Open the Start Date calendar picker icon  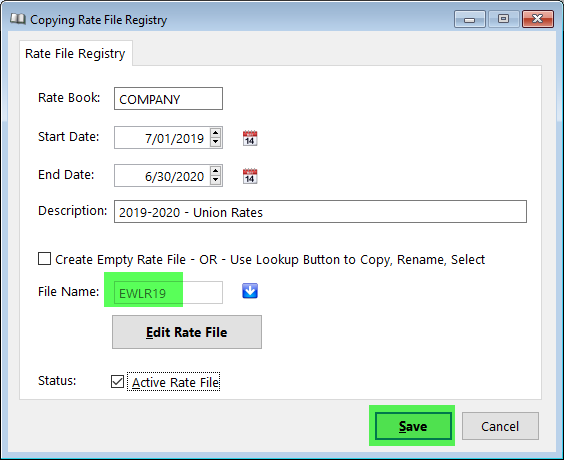[250, 138]
